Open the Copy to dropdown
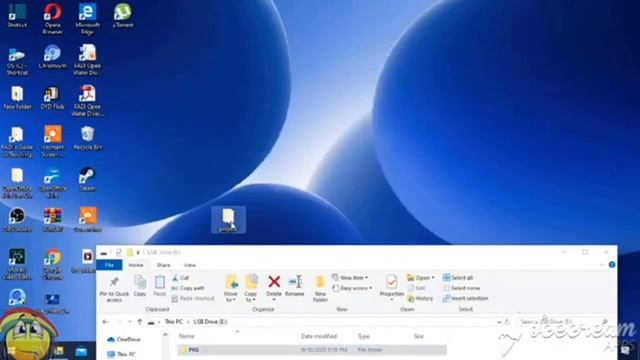Screen dimensions: 640x360 click(x=251, y=288)
